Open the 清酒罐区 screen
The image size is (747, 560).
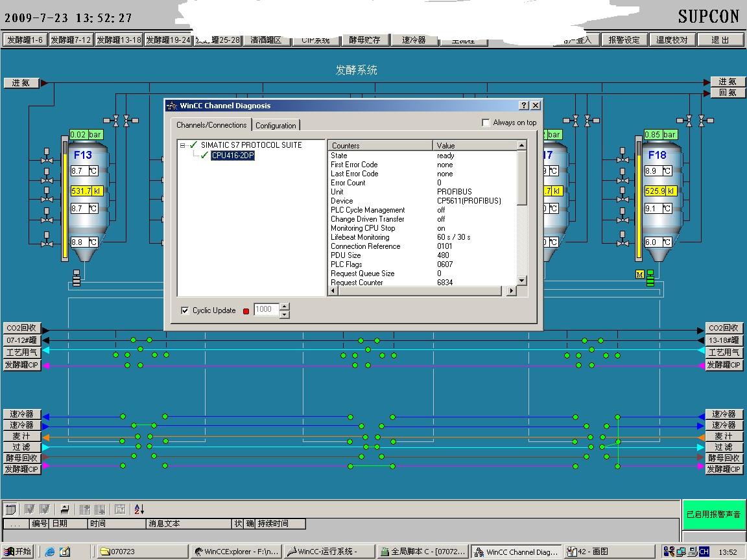tap(266, 40)
